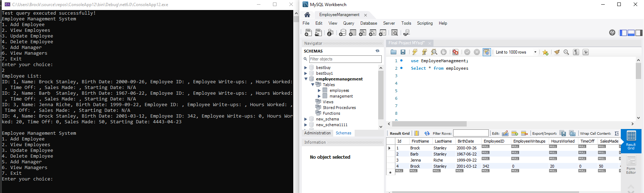Refresh the SCHEMAS list
Viewport: 644px width, 193px height.
tap(377, 51)
